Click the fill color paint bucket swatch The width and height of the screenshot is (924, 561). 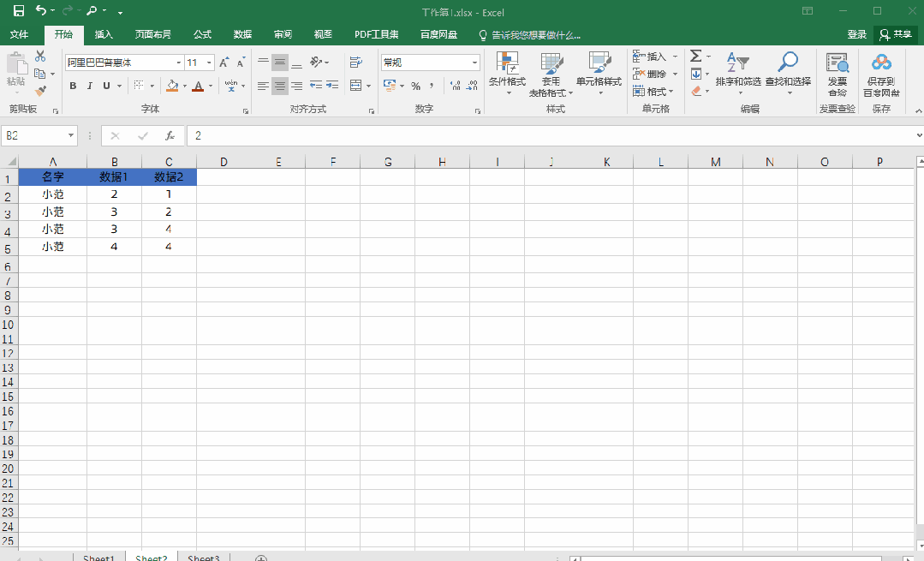pos(172,86)
